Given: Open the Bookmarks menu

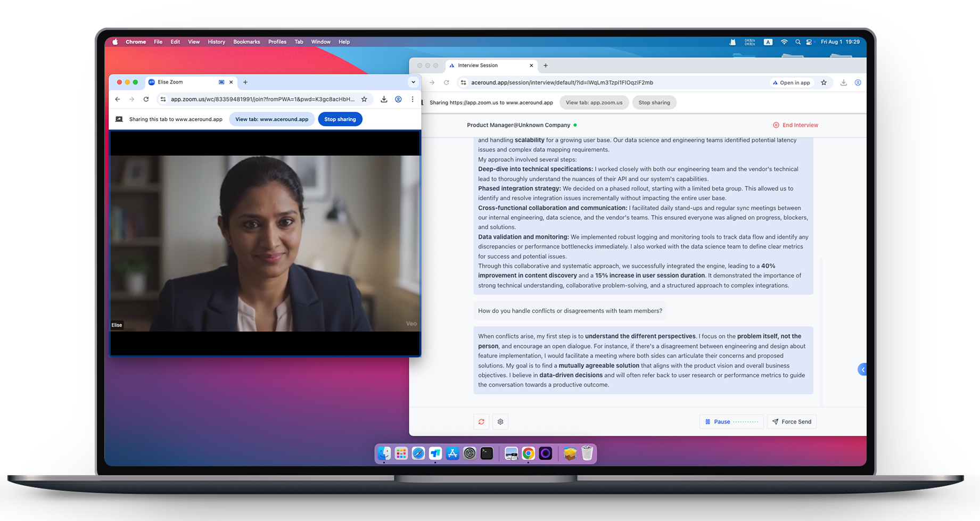Looking at the screenshot, I should (246, 42).
